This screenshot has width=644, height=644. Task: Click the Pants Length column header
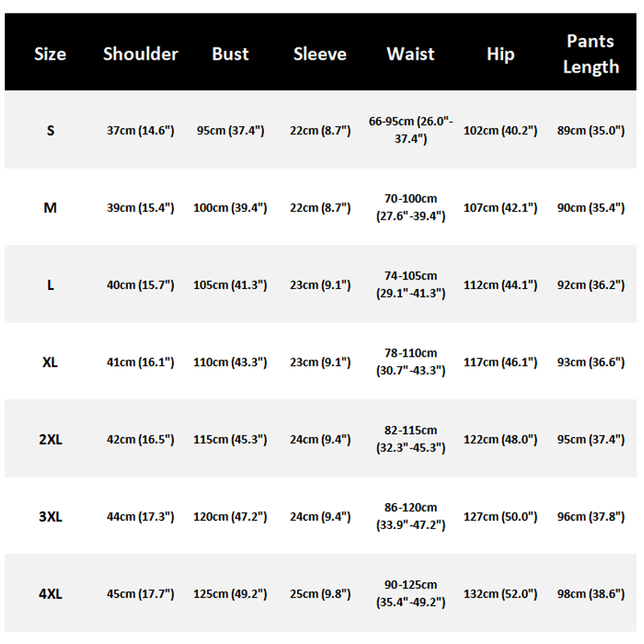click(x=591, y=54)
